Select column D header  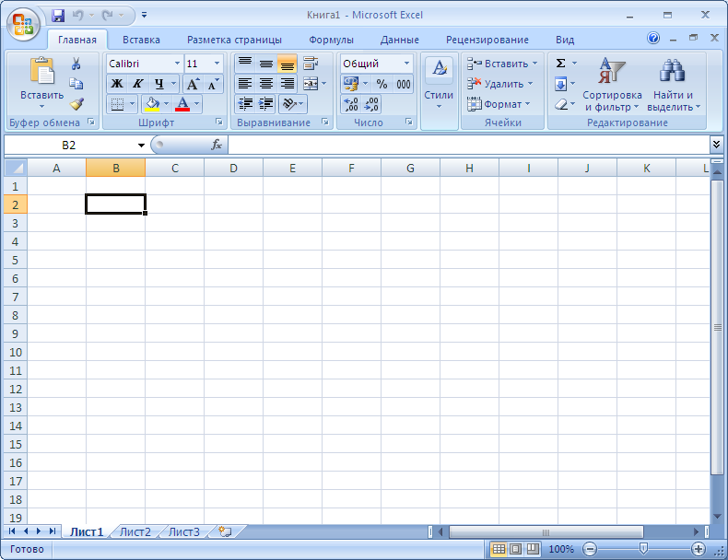click(233, 168)
